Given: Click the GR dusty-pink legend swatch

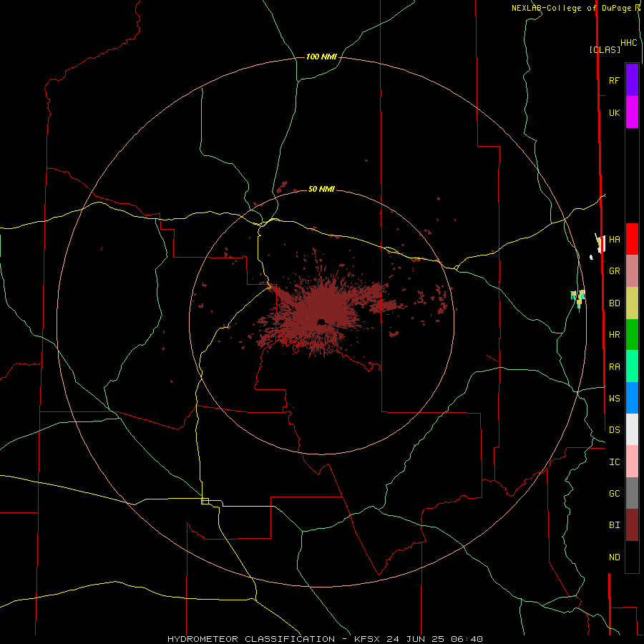Looking at the screenshot, I should point(632,271).
